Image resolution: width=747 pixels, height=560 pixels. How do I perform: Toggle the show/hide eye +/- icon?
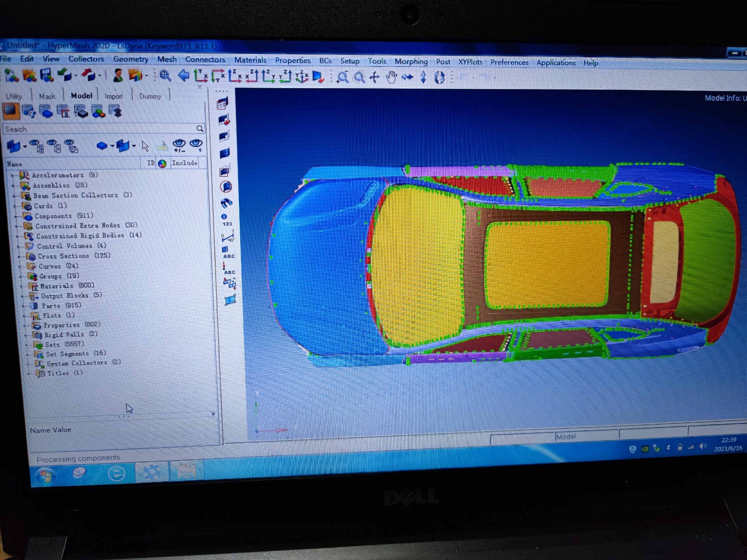coord(179,145)
